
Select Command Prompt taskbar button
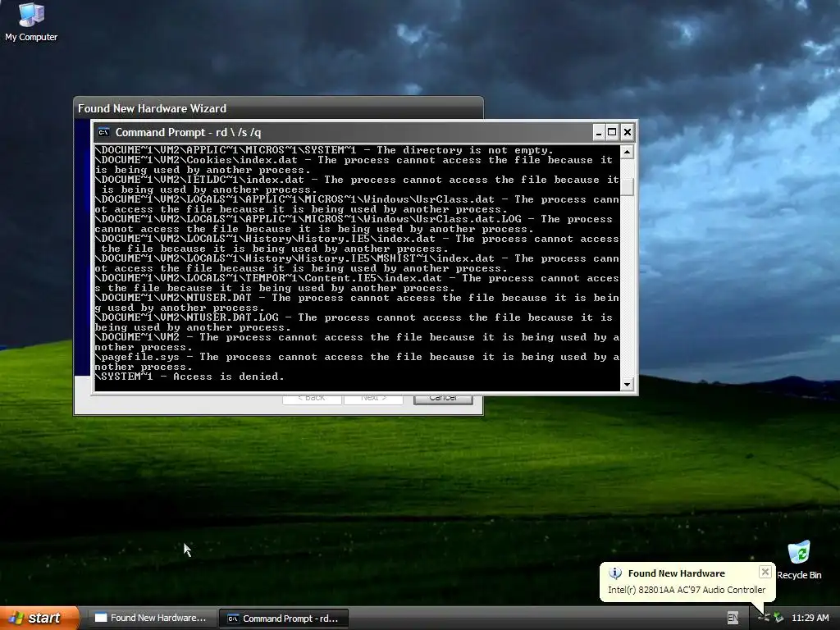(284, 619)
